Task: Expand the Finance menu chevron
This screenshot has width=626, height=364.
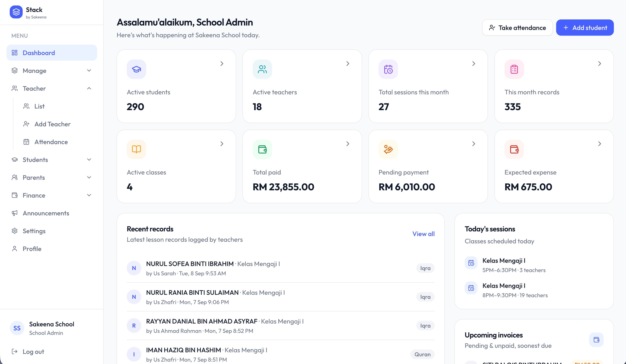Action: click(x=89, y=195)
